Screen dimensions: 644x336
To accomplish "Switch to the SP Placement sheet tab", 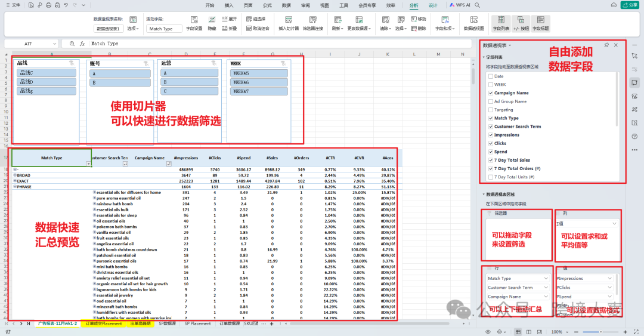I will (x=197, y=323).
